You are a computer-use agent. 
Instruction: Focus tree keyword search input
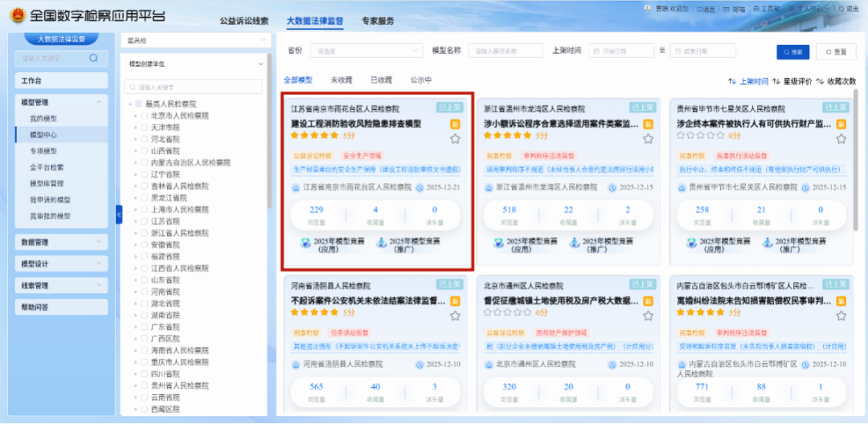click(194, 87)
